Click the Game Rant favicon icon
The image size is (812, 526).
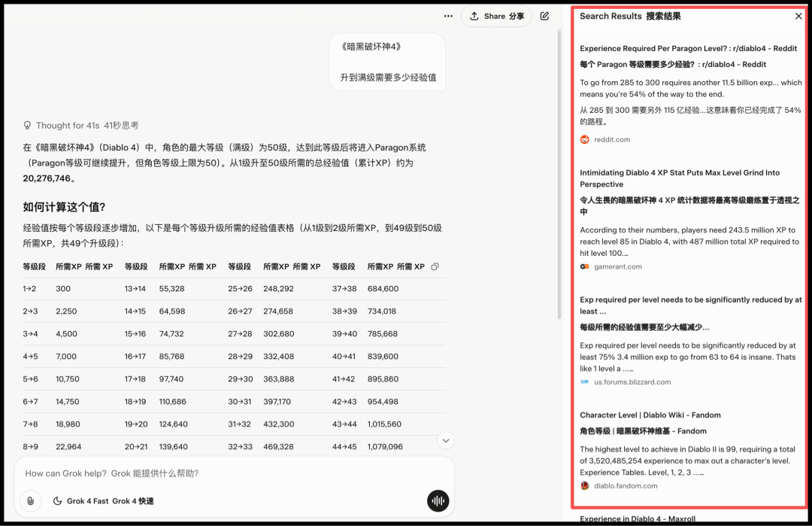(x=585, y=266)
